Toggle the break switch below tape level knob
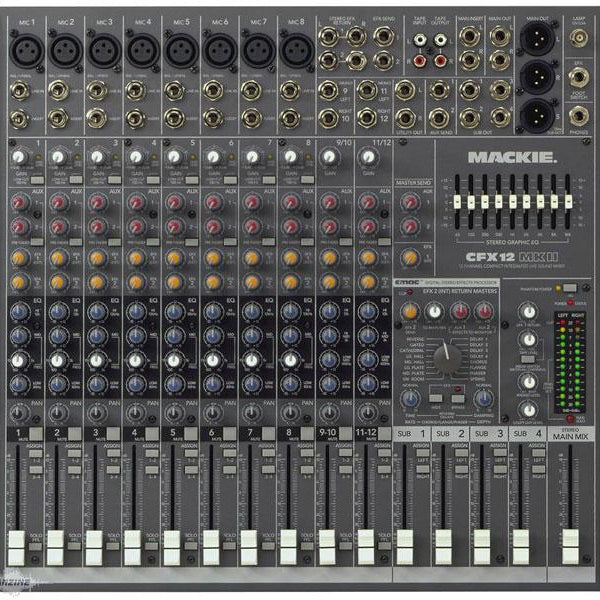The height and width of the screenshot is (600, 600). point(528,359)
